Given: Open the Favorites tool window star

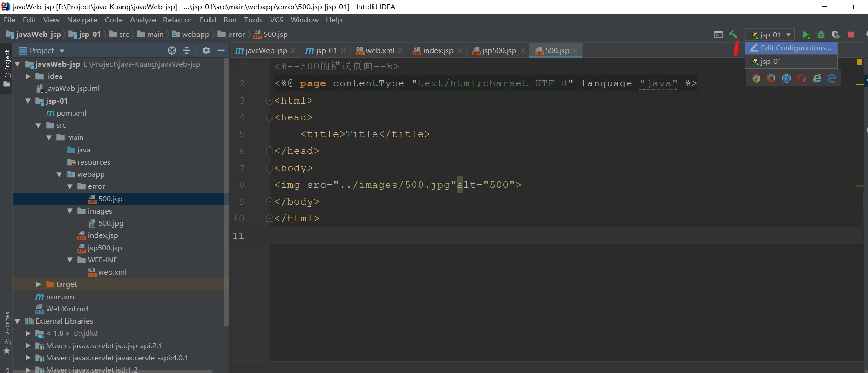Looking at the screenshot, I should pos(7,351).
